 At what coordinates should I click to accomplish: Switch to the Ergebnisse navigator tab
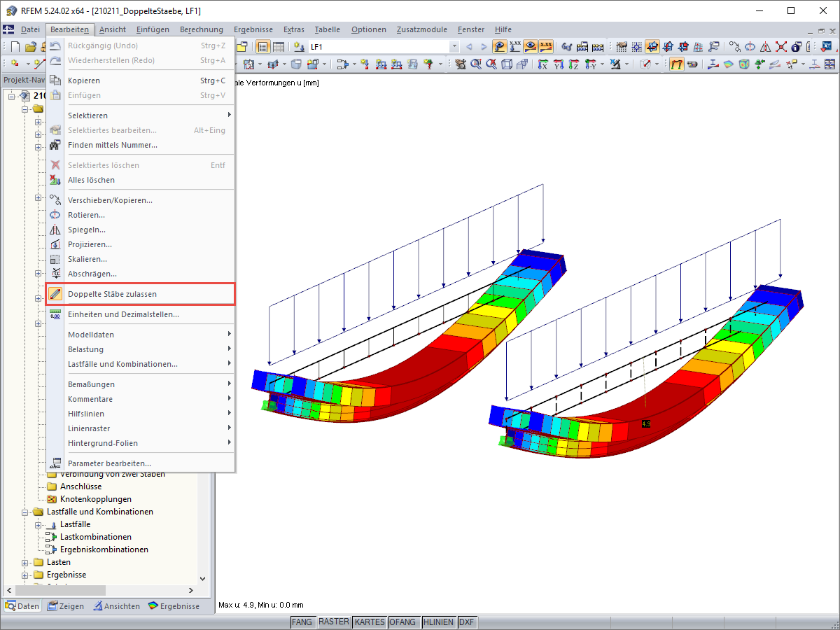click(174, 606)
